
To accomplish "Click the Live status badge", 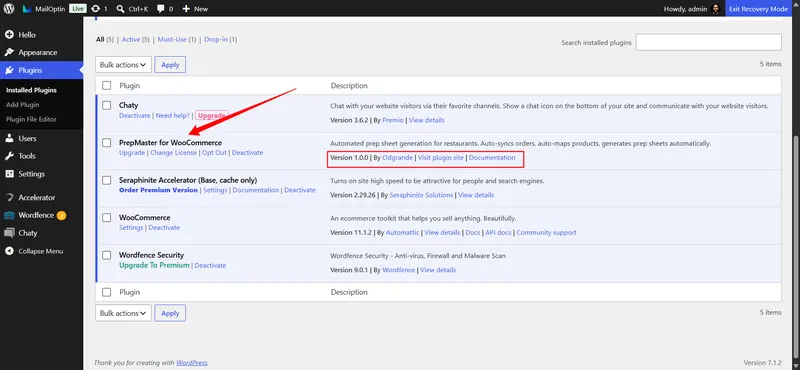I will coord(78,9).
